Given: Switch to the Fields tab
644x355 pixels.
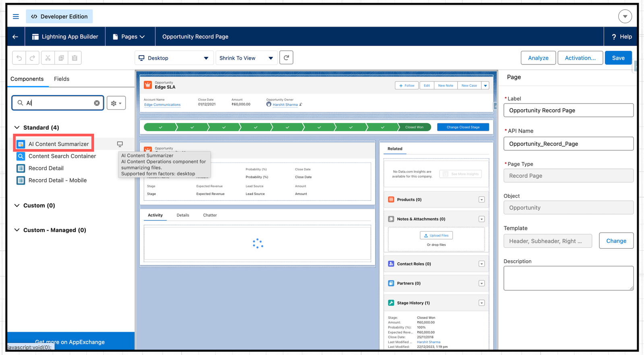Looking at the screenshot, I should [62, 79].
